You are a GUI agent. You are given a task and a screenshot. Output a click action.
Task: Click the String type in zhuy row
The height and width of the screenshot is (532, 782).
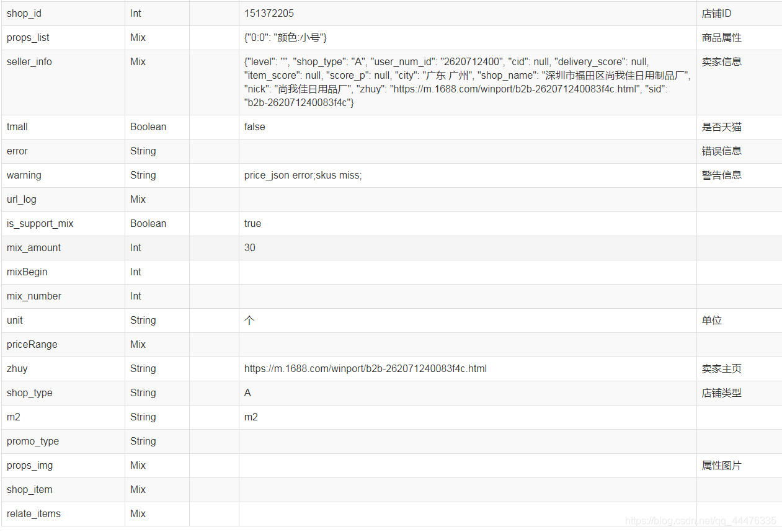point(143,369)
